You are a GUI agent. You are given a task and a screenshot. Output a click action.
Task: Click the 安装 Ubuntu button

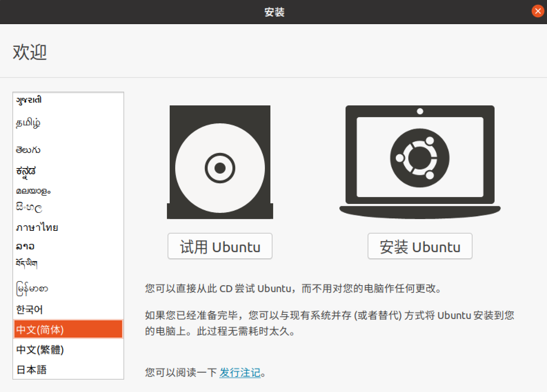[x=420, y=246]
